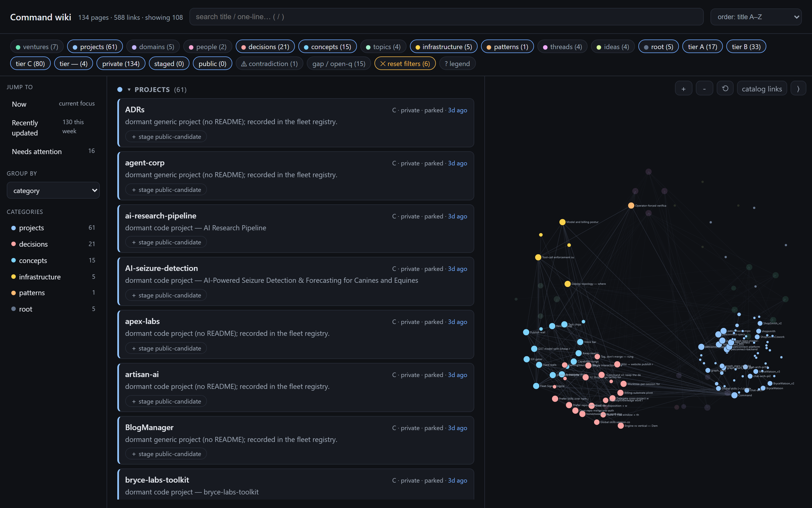
Task: Toggle the people (2) filter chip
Action: 208,47
